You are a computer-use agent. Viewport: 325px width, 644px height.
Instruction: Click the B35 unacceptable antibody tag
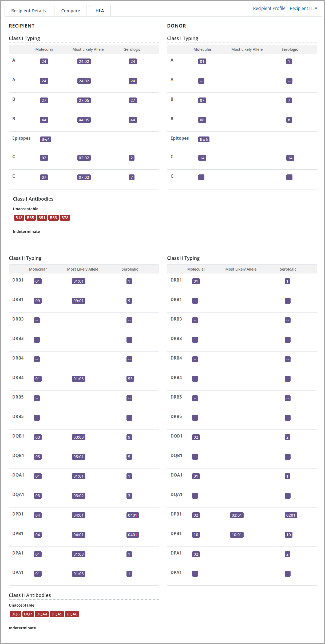(x=30, y=218)
